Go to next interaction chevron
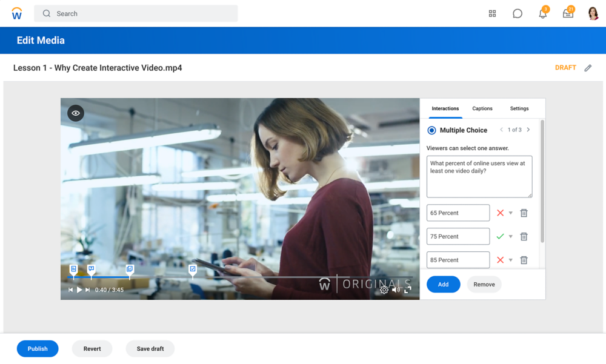The width and height of the screenshot is (606, 364). point(528,130)
